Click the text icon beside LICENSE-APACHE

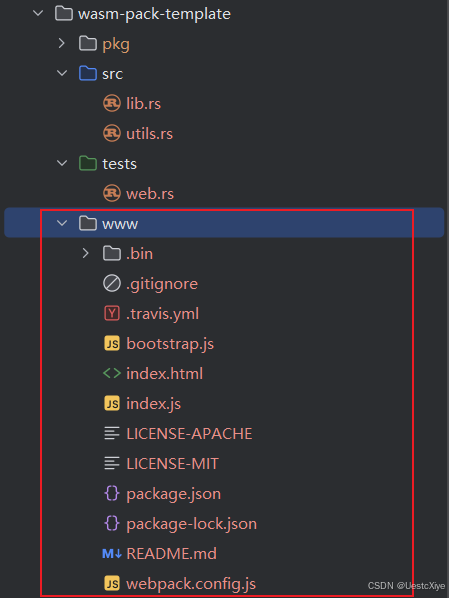click(112, 434)
